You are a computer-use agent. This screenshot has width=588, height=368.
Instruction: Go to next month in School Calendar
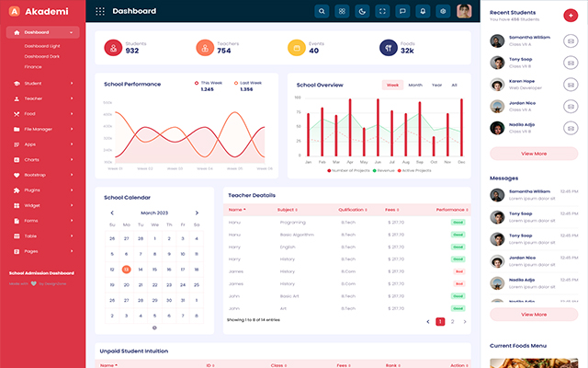pyautogui.click(x=197, y=213)
